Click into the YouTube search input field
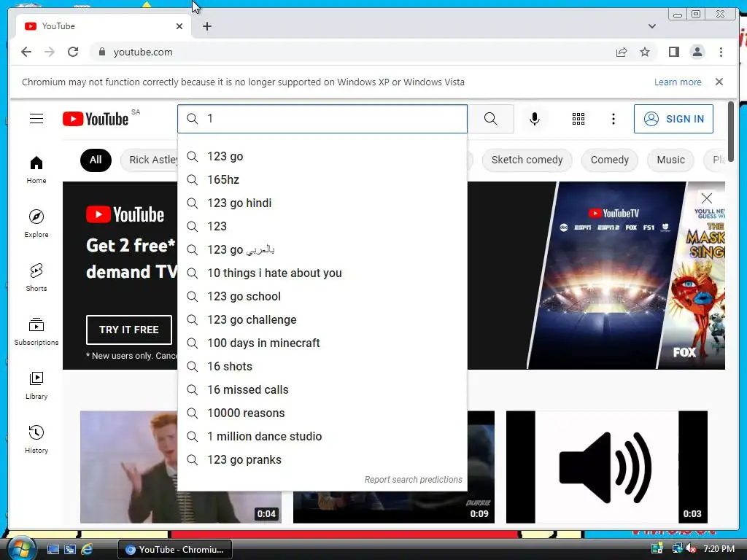Screen dimensions: 747x560 coord(322,119)
